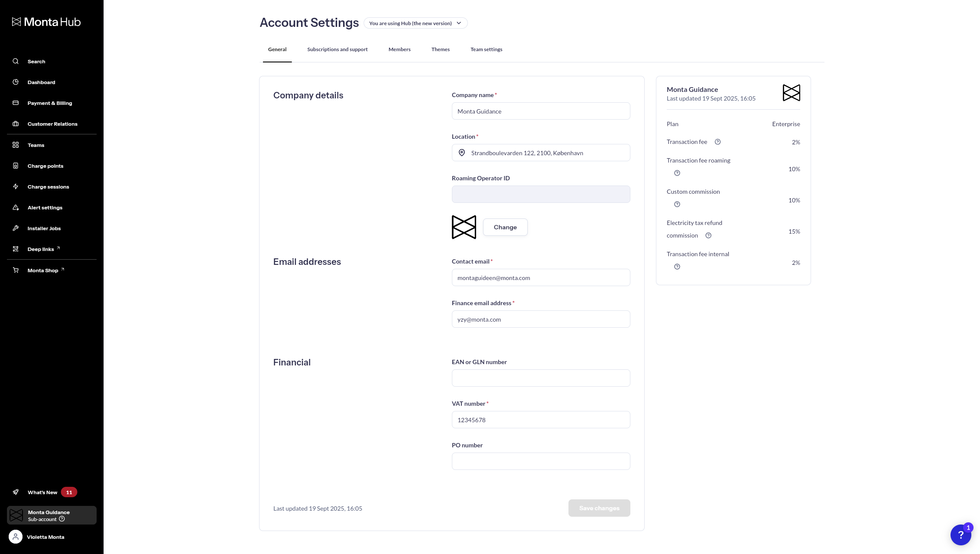Click the Transaction fee help icon
The height and width of the screenshot is (554, 980).
tap(717, 142)
